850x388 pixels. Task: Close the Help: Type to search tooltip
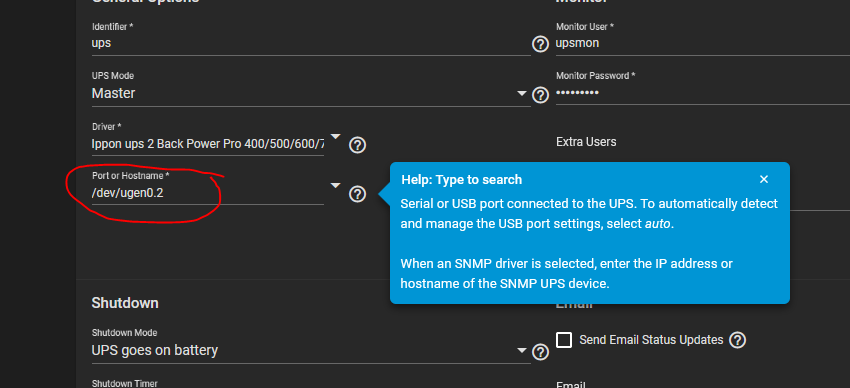tap(764, 179)
